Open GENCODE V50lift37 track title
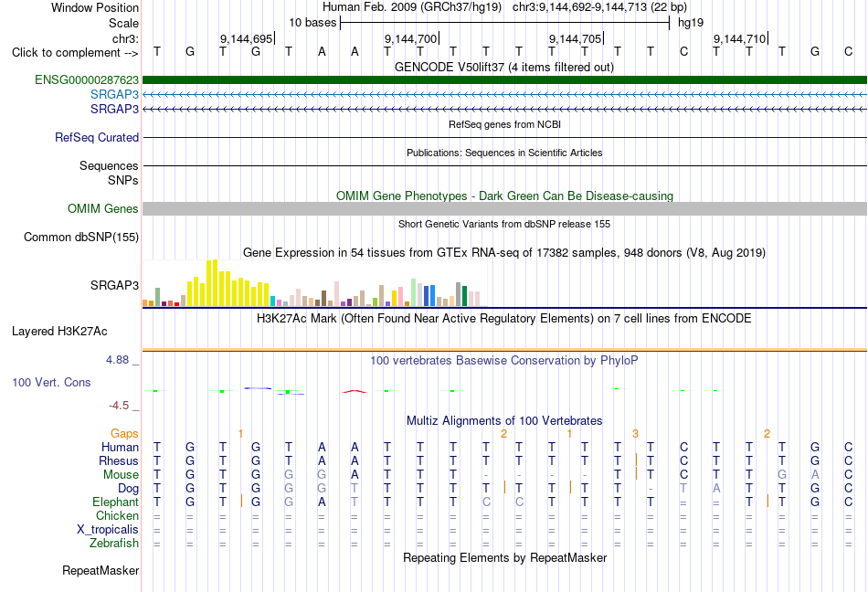The image size is (868, 592). coord(504,67)
